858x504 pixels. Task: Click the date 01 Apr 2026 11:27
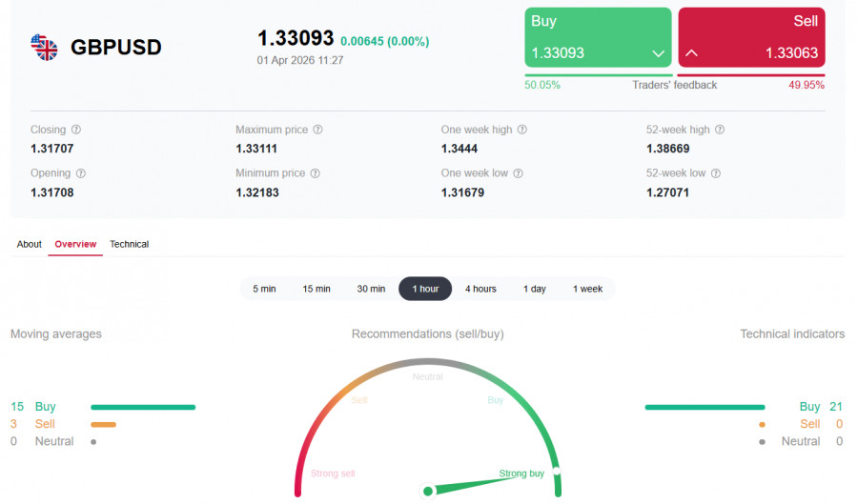pos(300,60)
